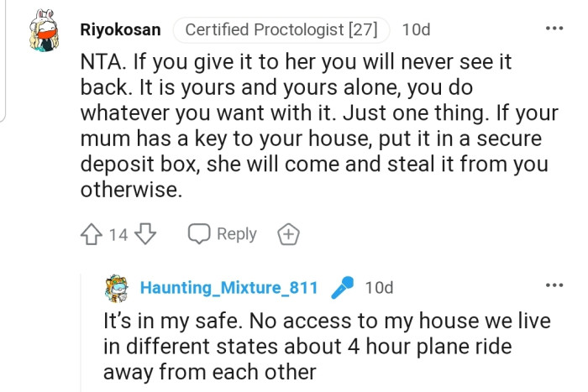Open more options for Riyokosan's comment
The image size is (588, 392).
click(x=554, y=29)
